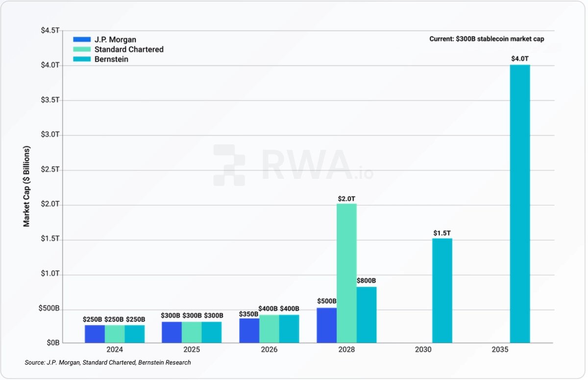Click the $1.5T bar for 2030
588x380 pixels.
(x=442, y=290)
